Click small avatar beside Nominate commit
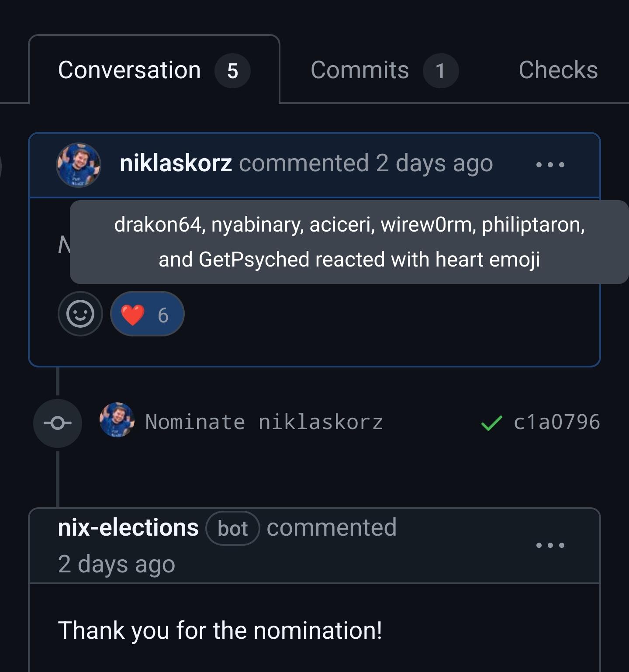 [117, 420]
